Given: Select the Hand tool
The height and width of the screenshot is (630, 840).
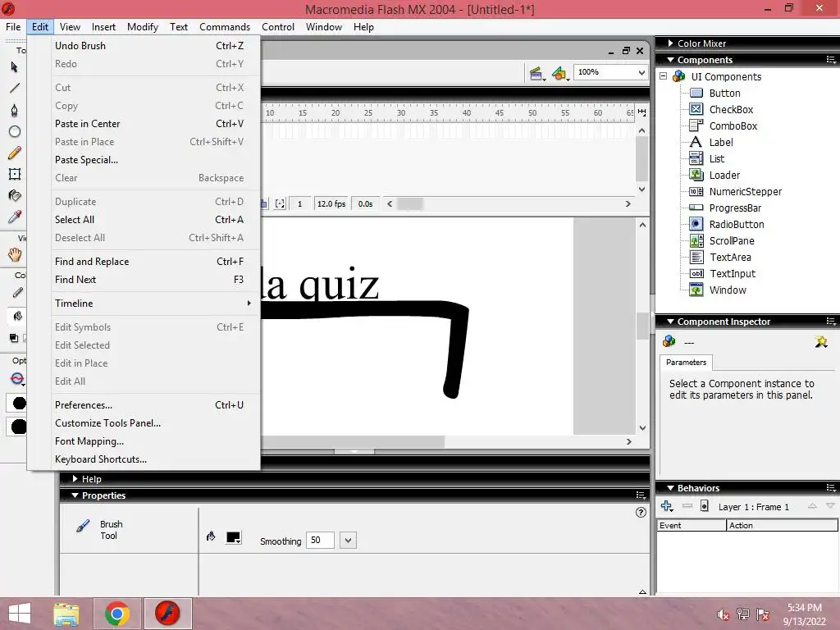Looking at the screenshot, I should [15, 255].
